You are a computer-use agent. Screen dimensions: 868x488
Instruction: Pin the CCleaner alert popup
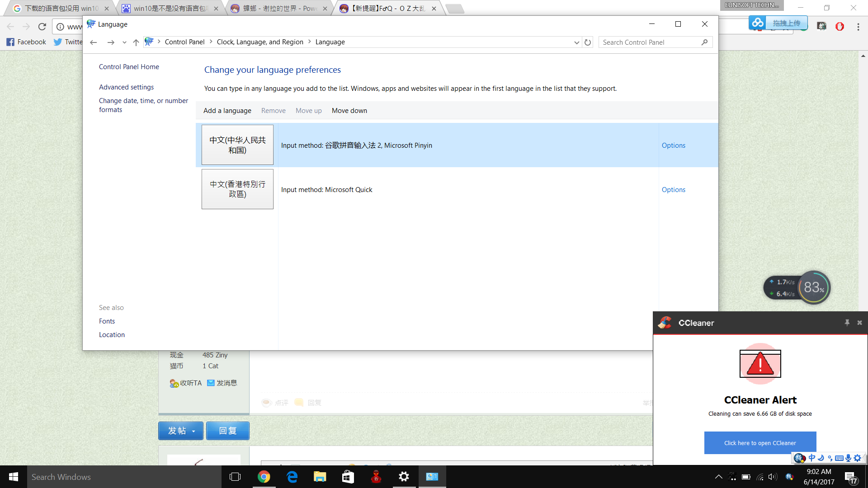(x=847, y=323)
